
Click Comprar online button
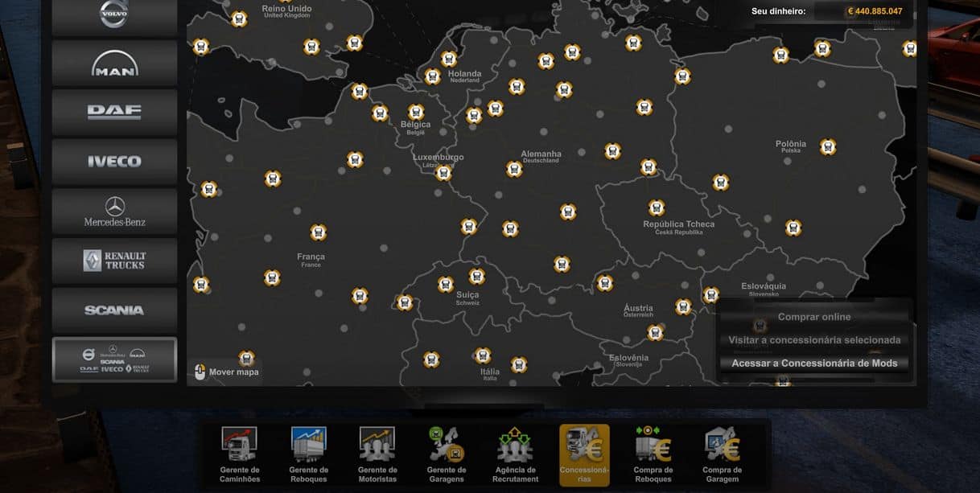click(814, 317)
